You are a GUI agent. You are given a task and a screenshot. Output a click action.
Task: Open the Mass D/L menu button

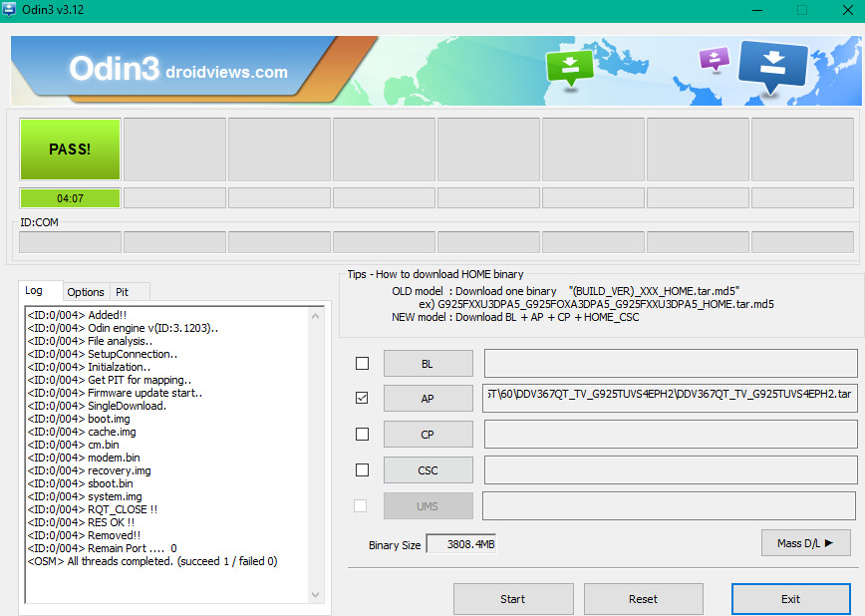pyautogui.click(x=805, y=543)
